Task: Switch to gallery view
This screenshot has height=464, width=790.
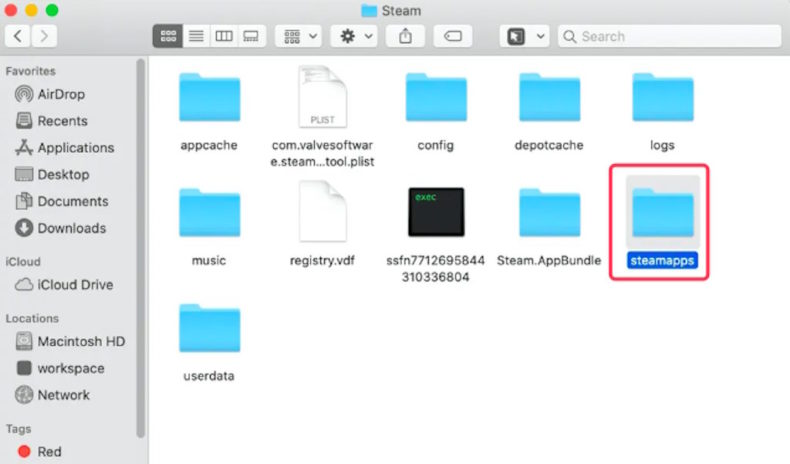Action: click(x=251, y=36)
